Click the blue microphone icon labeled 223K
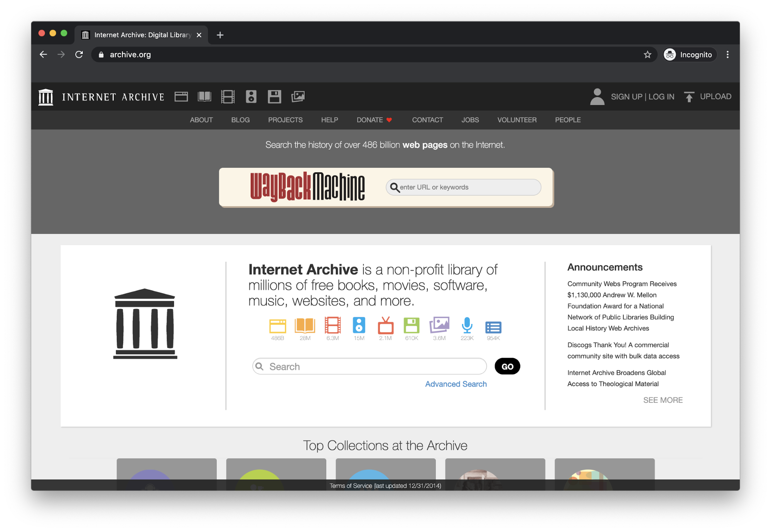 pos(467,326)
